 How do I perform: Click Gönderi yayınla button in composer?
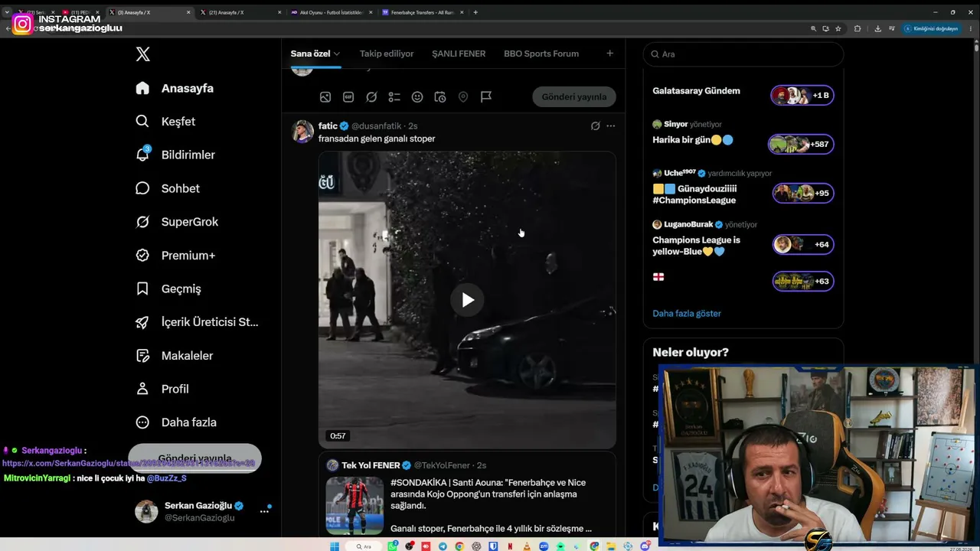tap(574, 97)
